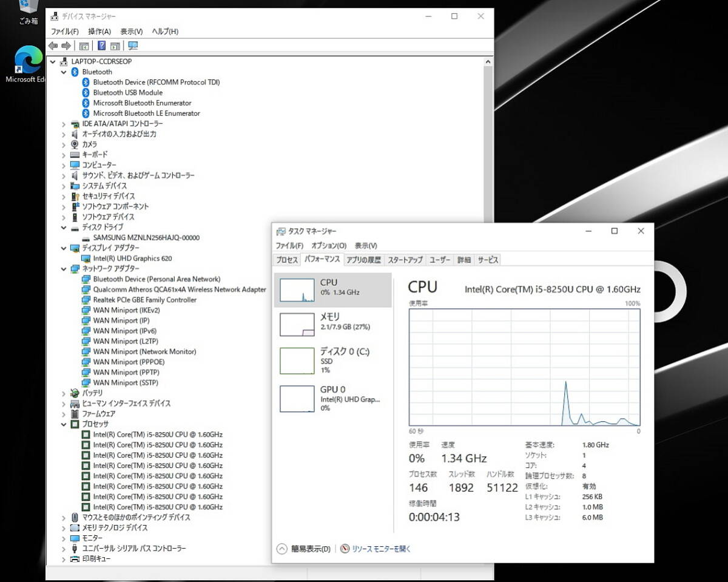The image size is (728, 582).
Task: Expand IDE ATA/ATAPI コントローラー
Action: [x=64, y=124]
